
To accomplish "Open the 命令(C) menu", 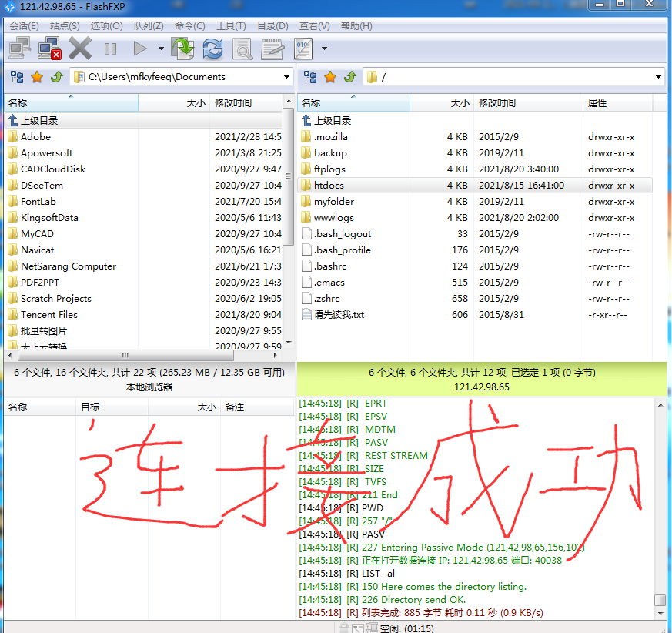I will pyautogui.click(x=190, y=26).
